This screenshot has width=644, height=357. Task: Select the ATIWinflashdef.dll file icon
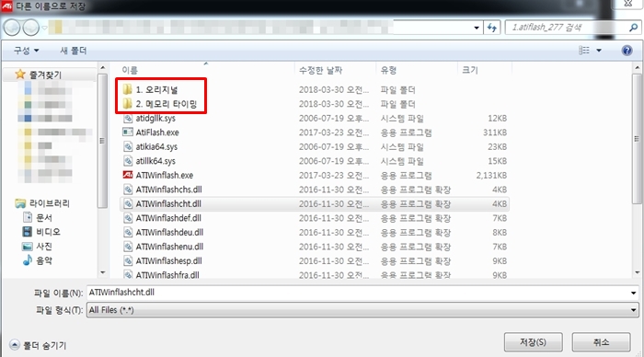point(128,218)
